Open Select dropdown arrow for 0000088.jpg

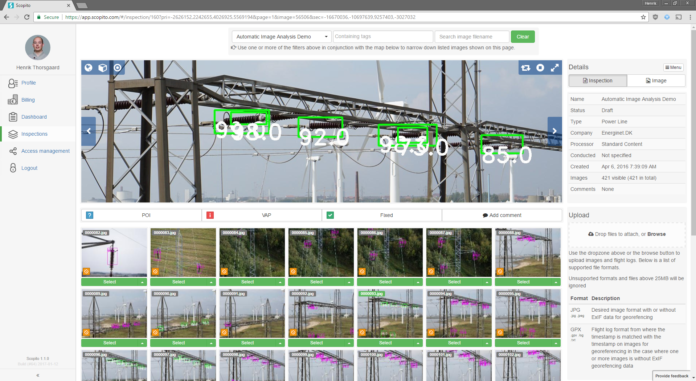[x=556, y=282]
